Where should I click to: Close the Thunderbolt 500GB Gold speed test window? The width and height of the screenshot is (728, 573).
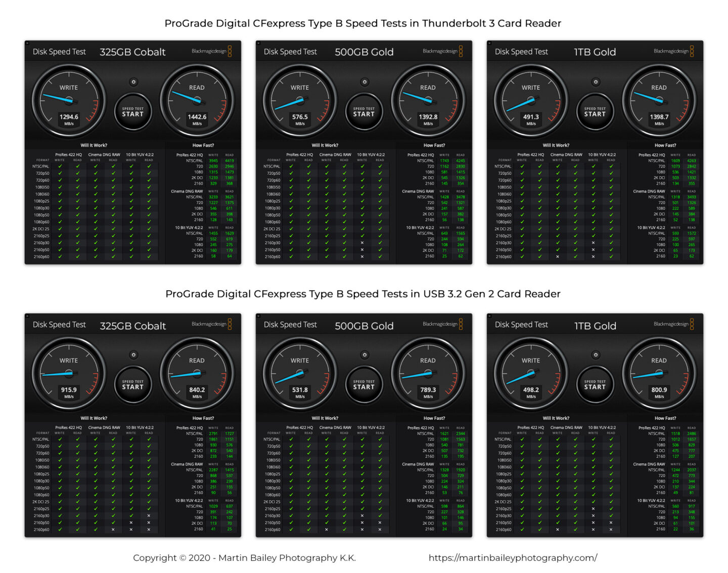258,43
